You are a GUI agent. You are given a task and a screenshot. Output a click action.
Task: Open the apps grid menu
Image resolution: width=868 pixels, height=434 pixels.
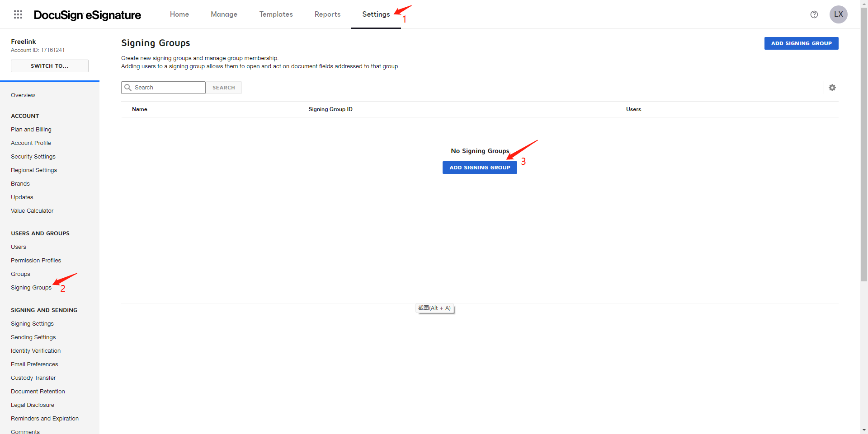pyautogui.click(x=18, y=14)
